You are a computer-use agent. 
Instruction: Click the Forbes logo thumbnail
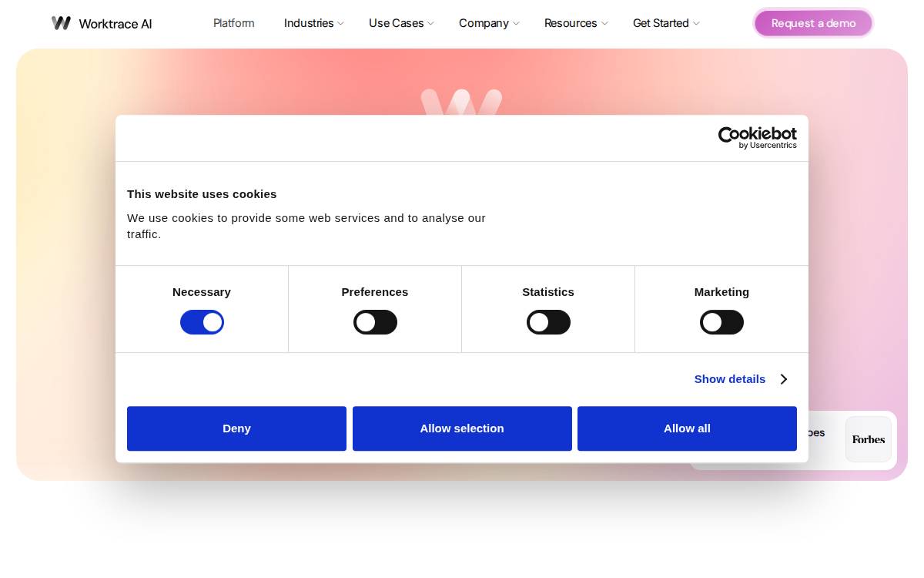[x=869, y=439]
